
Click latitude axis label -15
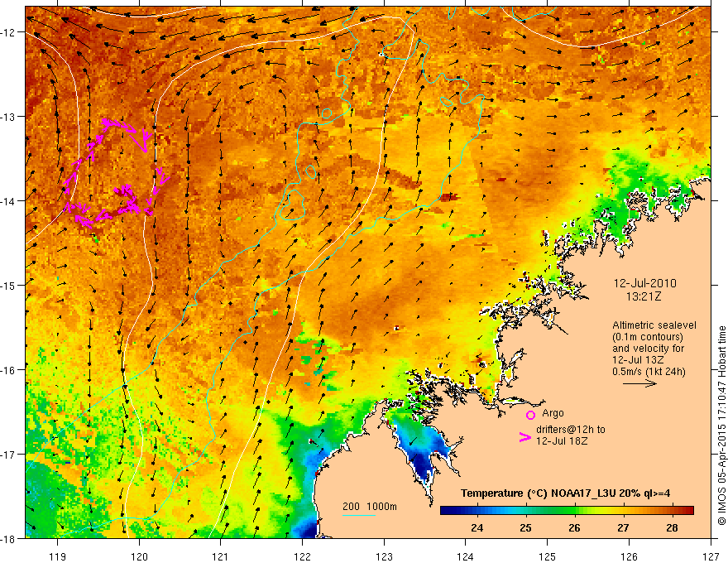tap(8, 285)
